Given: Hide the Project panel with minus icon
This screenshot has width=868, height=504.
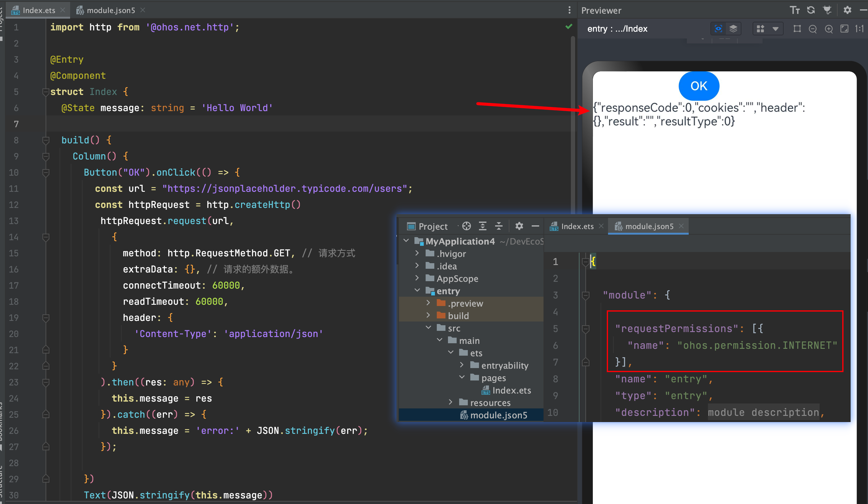Looking at the screenshot, I should (535, 226).
